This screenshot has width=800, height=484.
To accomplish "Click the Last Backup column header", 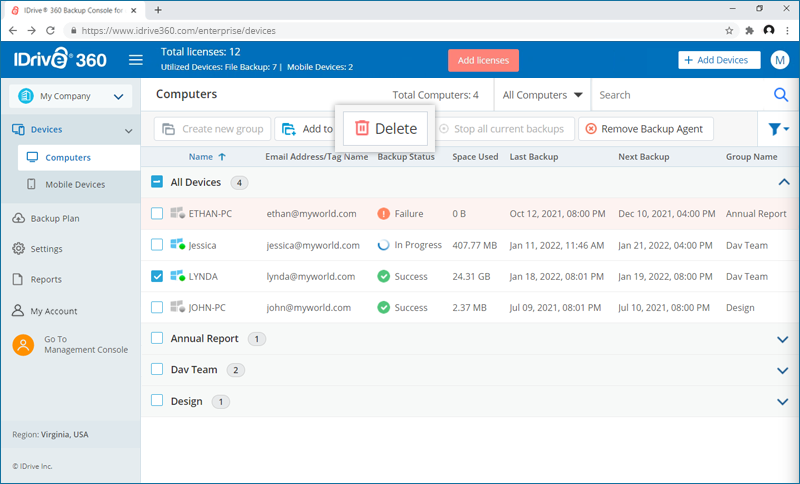I will (534, 157).
